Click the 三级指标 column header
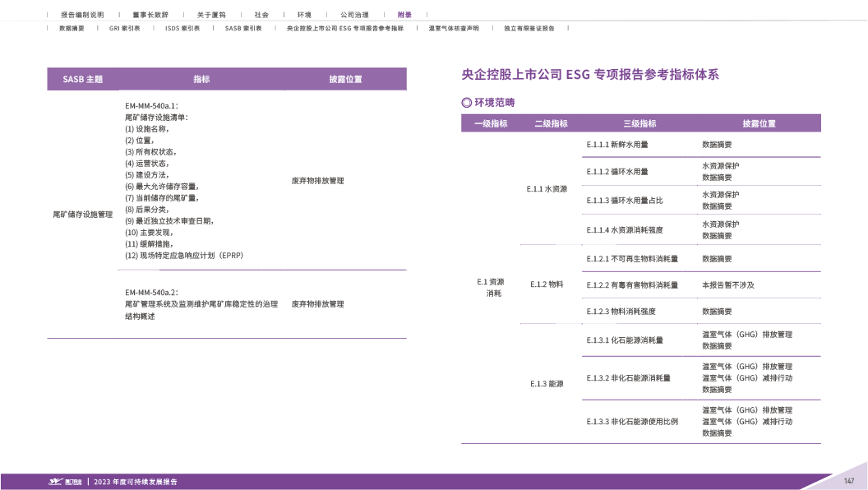The image size is (868, 490). click(x=639, y=124)
